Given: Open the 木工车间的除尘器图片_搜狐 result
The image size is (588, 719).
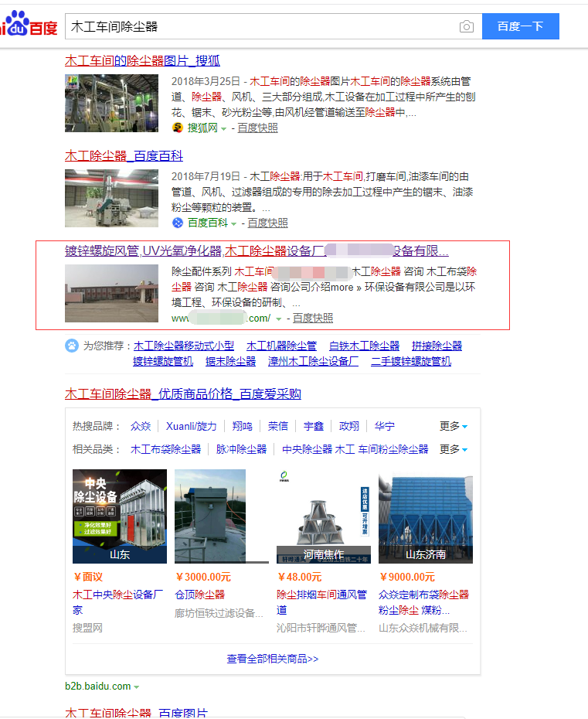Looking at the screenshot, I should [x=142, y=60].
